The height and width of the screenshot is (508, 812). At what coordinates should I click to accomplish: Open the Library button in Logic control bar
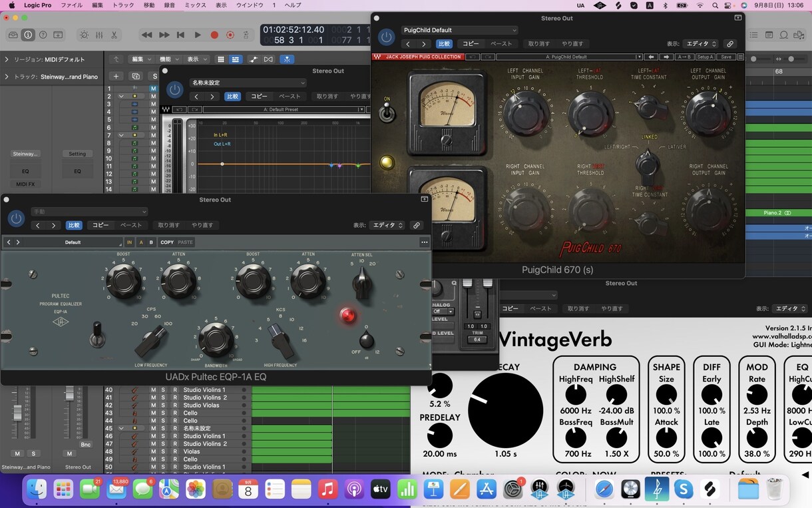pyautogui.click(x=13, y=35)
